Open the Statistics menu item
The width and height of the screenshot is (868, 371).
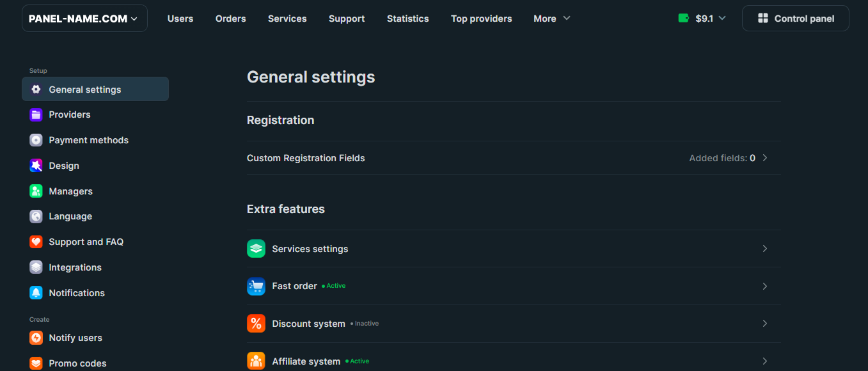click(x=407, y=19)
